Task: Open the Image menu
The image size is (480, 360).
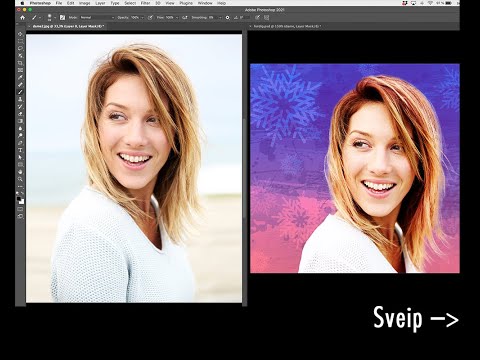Action: tap(84, 3)
